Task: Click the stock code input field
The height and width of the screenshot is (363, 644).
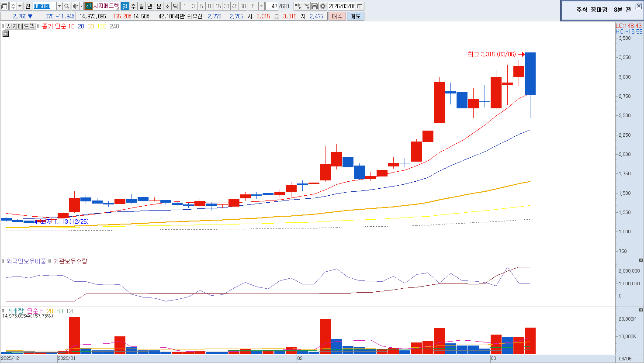Action: [45, 6]
